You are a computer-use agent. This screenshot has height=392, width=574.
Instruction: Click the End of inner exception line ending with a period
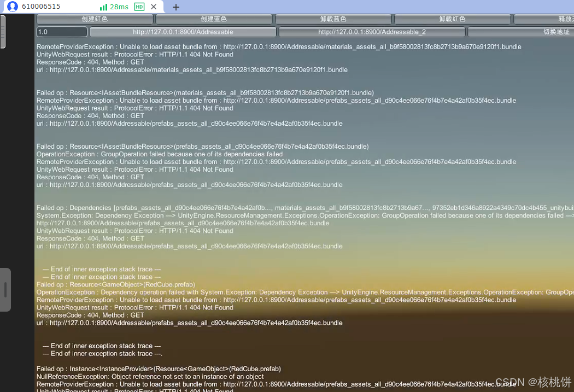[x=103, y=354]
